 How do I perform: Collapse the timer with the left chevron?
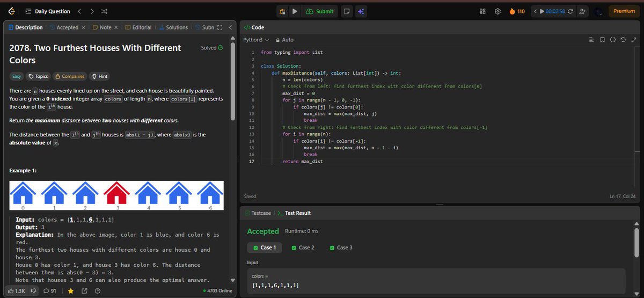tap(535, 11)
